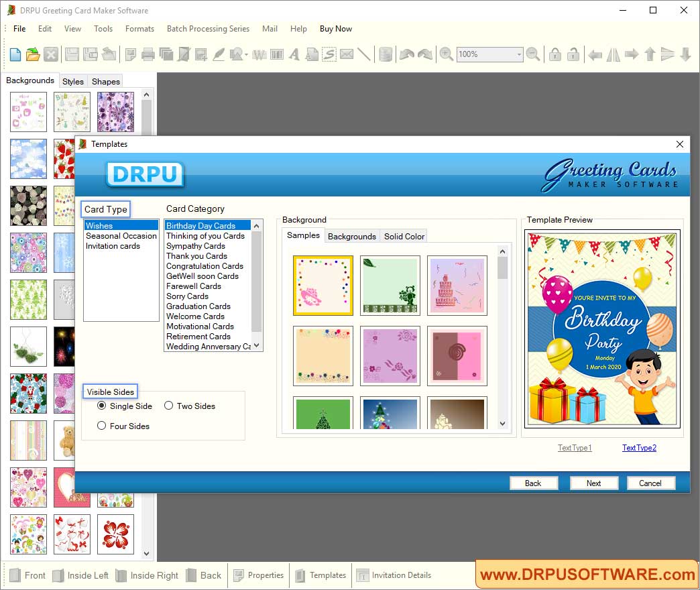Click Backgrounds panel scroll-up arrow in main window
Image resolution: width=700 pixels, height=590 pixels.
click(x=146, y=95)
